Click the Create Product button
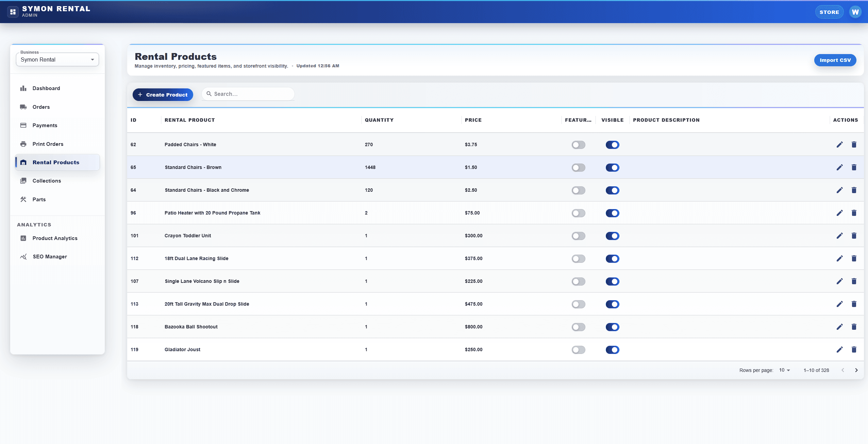Screen dimensions: 868x444 click(x=163, y=95)
